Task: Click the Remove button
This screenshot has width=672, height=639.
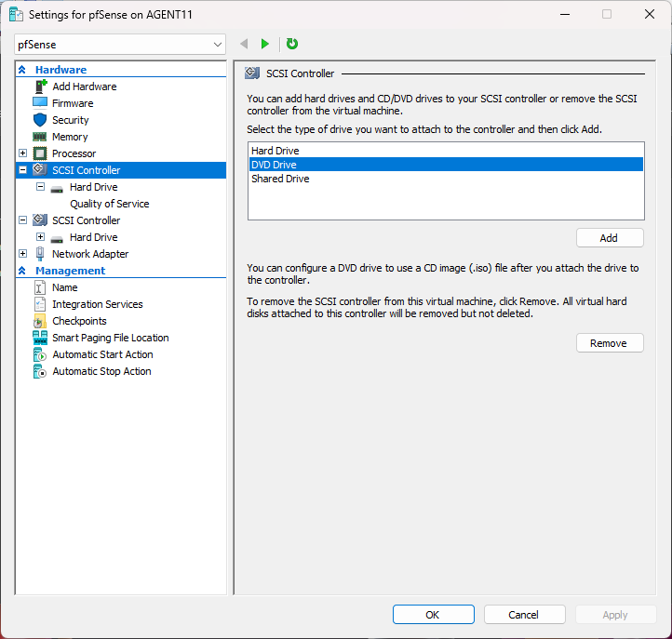Action: pyautogui.click(x=609, y=343)
